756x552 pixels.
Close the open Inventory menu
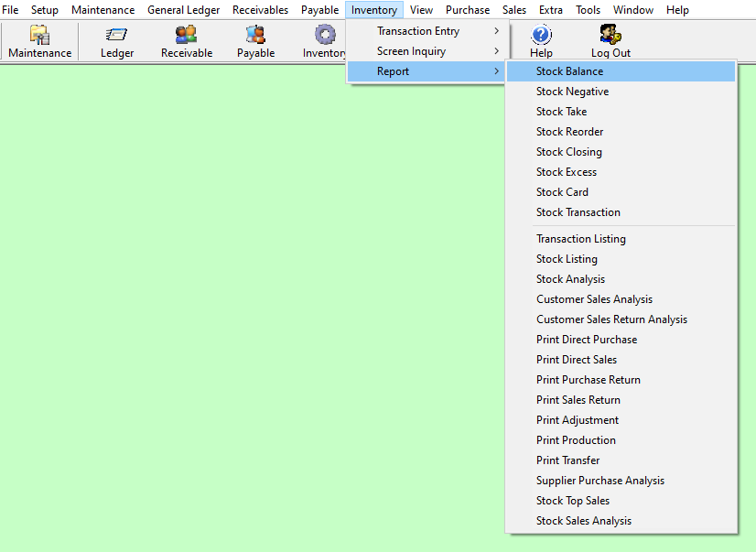[x=374, y=10]
